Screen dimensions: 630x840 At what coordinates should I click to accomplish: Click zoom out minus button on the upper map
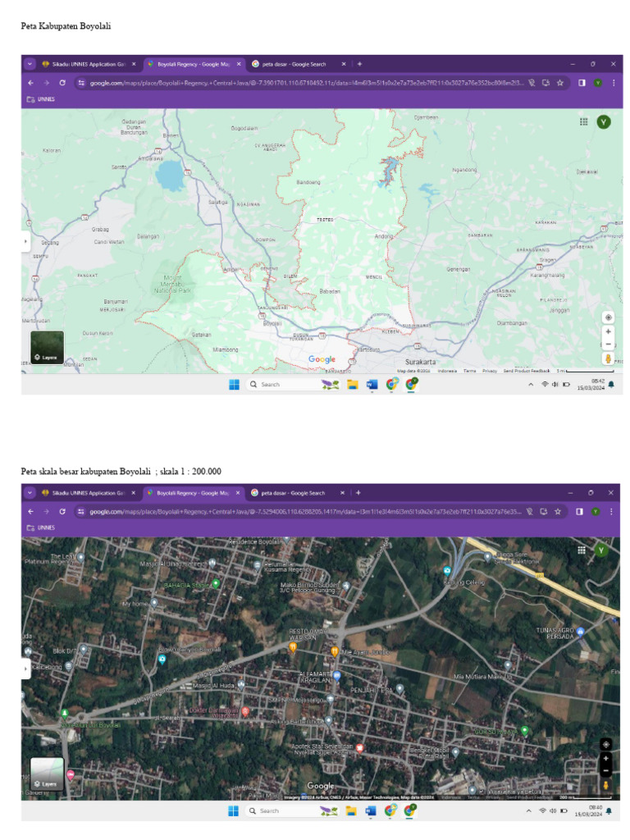608,344
